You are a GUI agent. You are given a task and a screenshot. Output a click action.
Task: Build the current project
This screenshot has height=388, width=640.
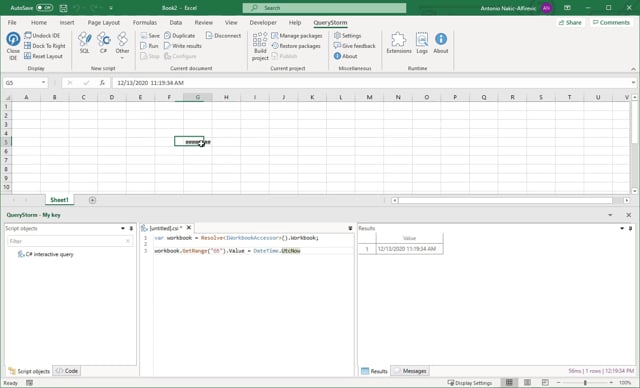[260, 47]
